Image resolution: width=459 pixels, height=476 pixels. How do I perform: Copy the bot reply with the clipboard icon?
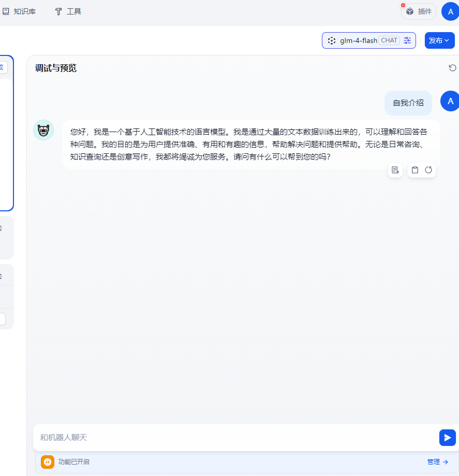(414, 170)
